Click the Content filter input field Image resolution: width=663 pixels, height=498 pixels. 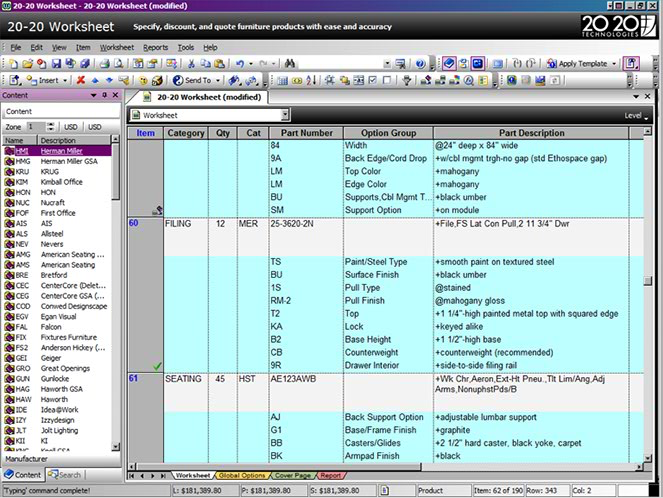[61, 112]
